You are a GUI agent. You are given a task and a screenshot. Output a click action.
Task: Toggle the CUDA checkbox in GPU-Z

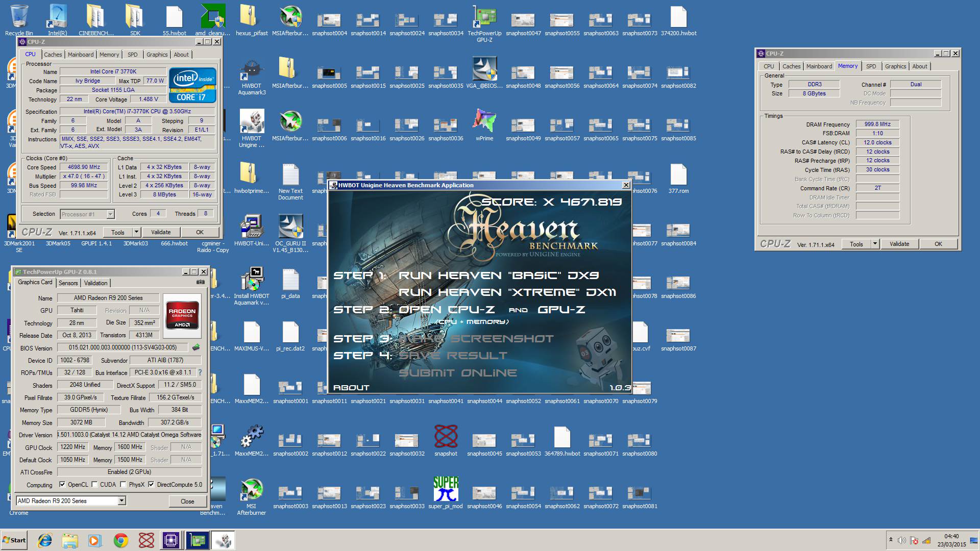(x=94, y=485)
